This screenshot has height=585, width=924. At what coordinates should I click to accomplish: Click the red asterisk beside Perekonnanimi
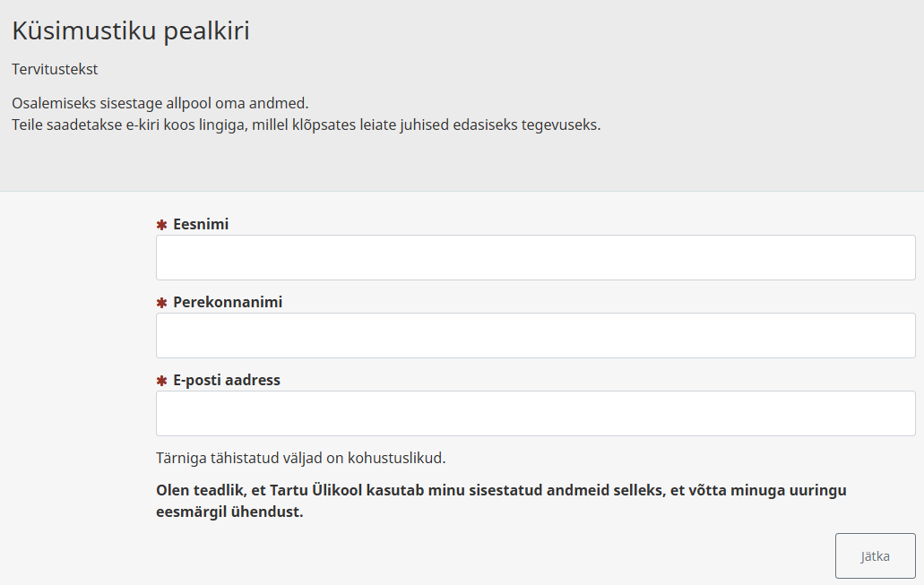[162, 303]
